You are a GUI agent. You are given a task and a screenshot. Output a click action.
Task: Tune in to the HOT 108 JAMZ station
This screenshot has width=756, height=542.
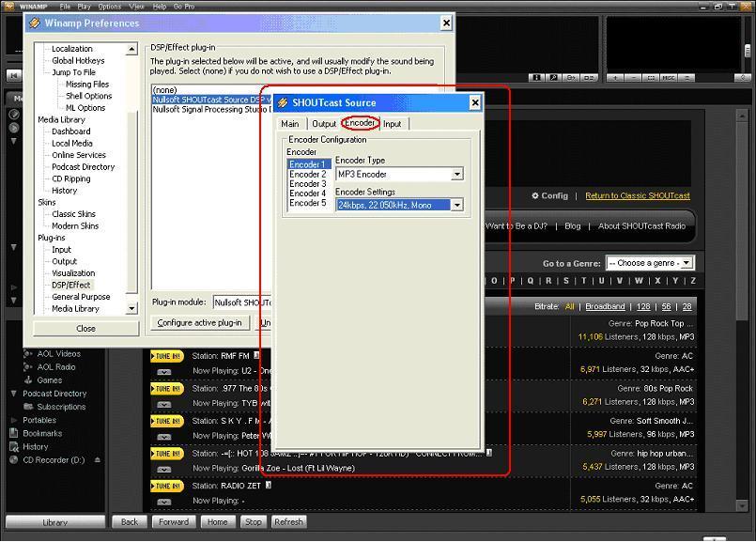166,454
